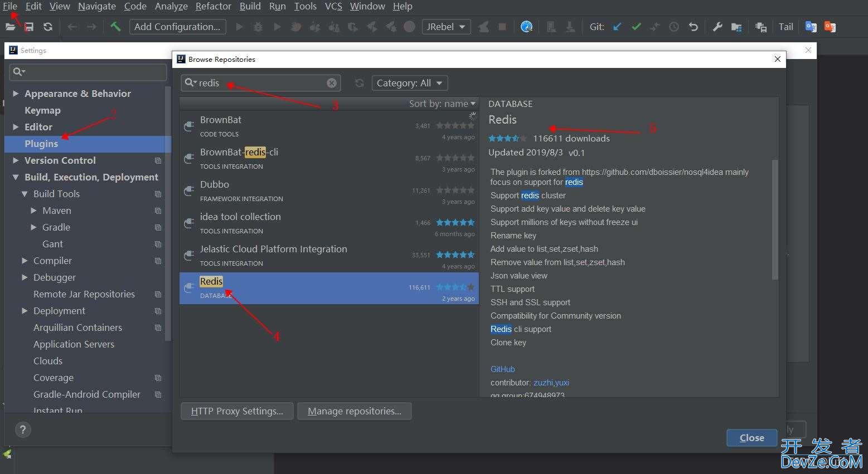Viewport: 868px width, 474px height.
Task: Collapse Build, Execution, Deployment node
Action: tap(16, 177)
